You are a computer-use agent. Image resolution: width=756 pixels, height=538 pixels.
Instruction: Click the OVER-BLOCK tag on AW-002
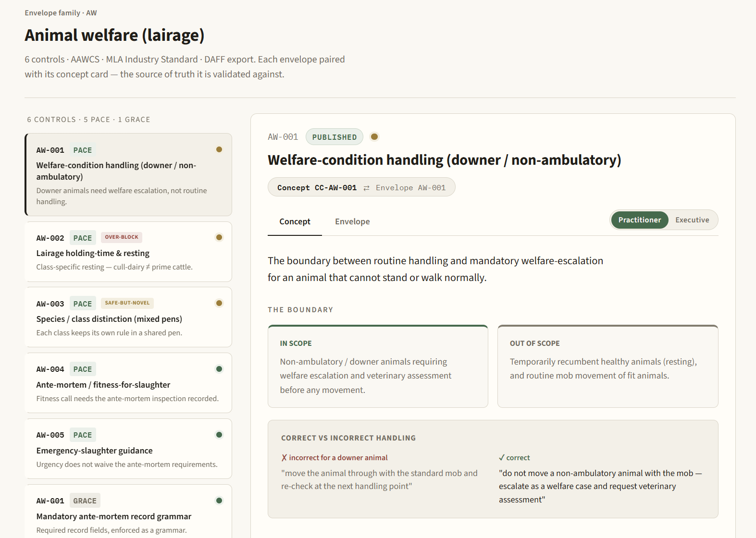coord(122,237)
